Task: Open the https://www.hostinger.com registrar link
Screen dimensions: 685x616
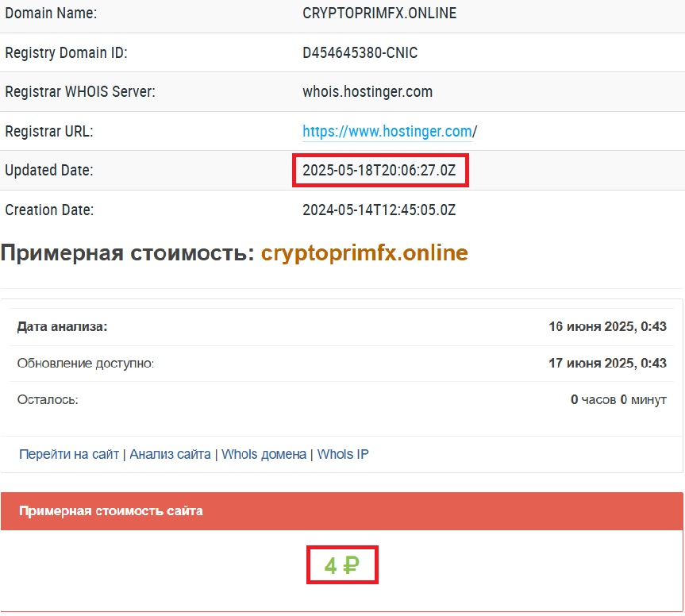Action: (x=387, y=131)
